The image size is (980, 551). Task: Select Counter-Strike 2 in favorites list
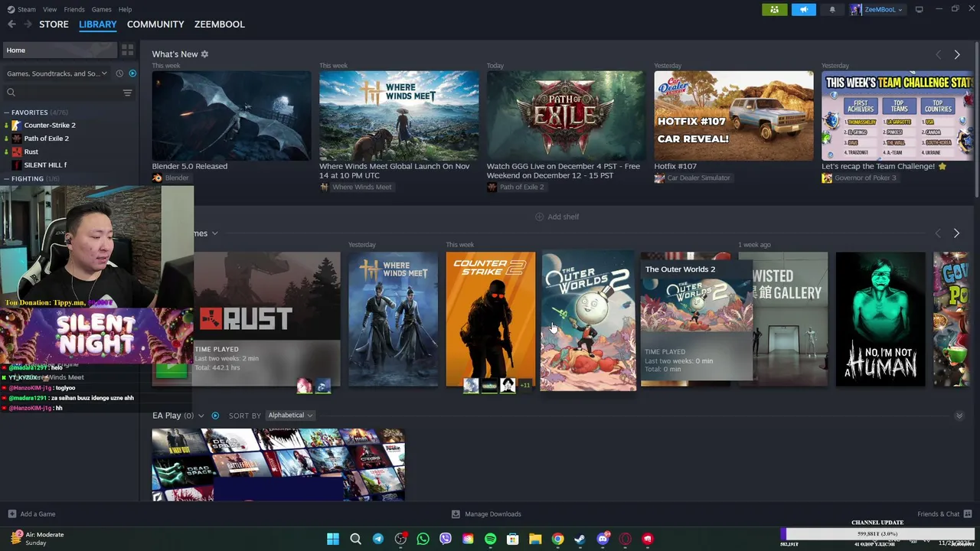(50, 125)
